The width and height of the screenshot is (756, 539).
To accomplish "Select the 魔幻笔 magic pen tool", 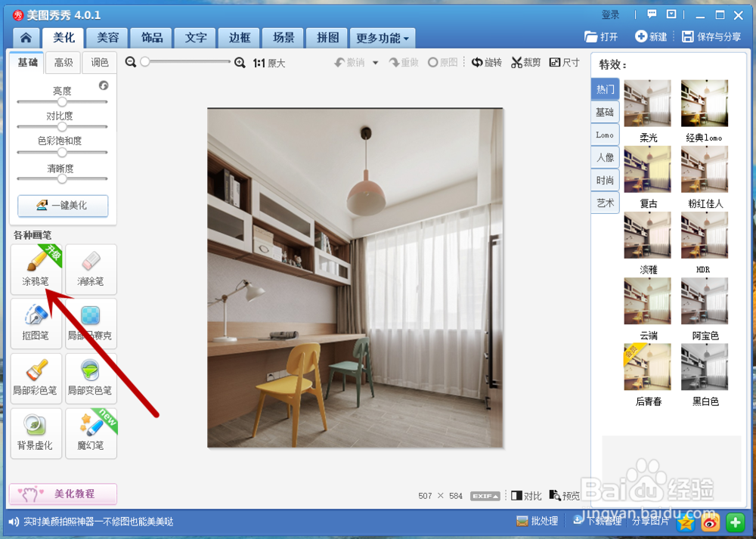I will (91, 433).
